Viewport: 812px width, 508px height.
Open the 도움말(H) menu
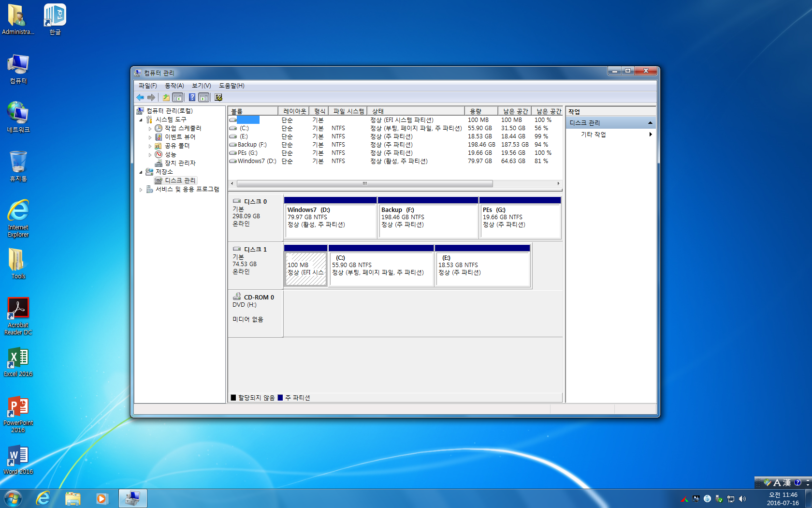(232, 86)
